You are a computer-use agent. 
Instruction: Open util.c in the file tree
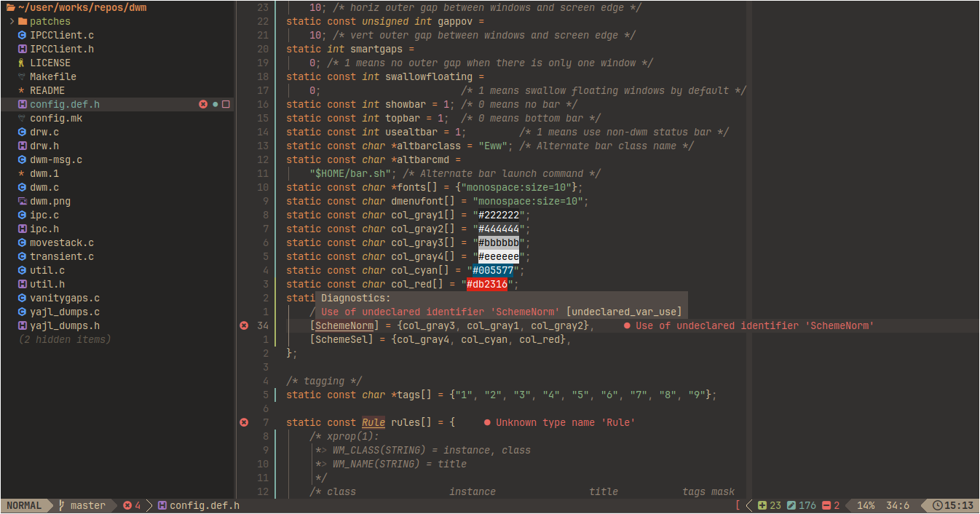click(47, 270)
